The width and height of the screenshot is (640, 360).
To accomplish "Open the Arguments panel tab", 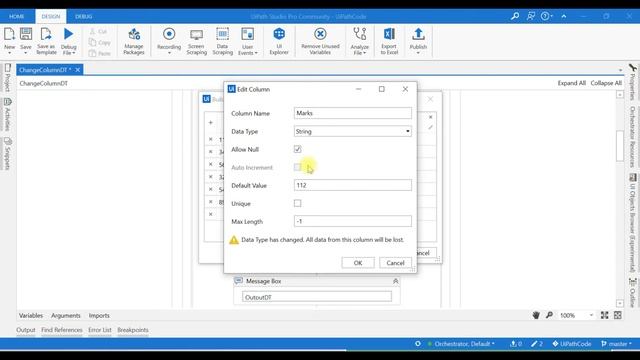I will pyautogui.click(x=66, y=316).
